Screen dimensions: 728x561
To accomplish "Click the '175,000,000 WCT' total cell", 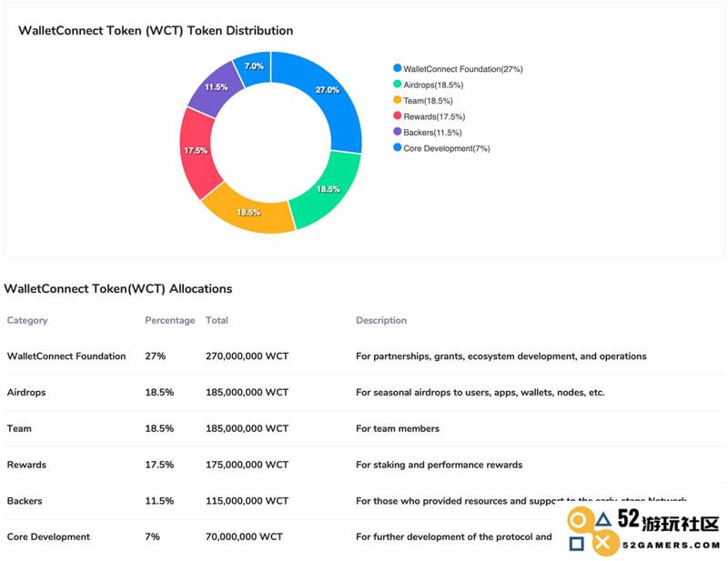I will (x=247, y=465).
